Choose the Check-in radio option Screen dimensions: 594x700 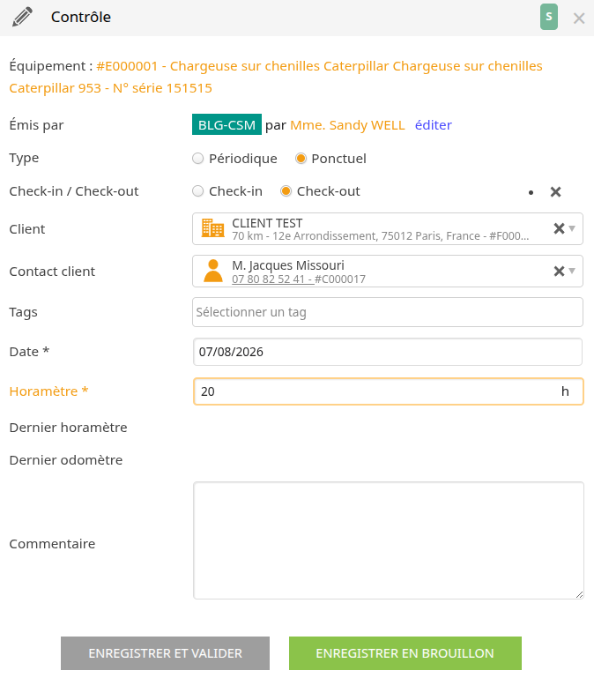(x=197, y=191)
